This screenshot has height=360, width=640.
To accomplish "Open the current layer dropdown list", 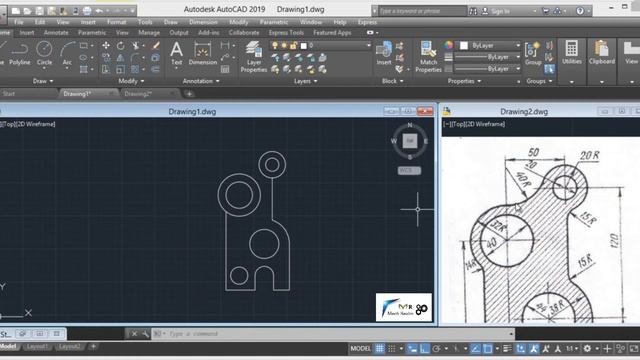I will pos(369,46).
